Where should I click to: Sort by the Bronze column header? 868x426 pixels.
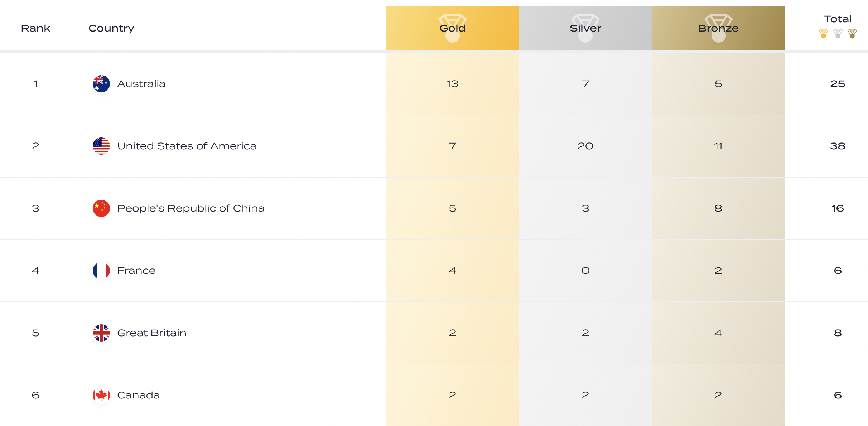[718, 28]
